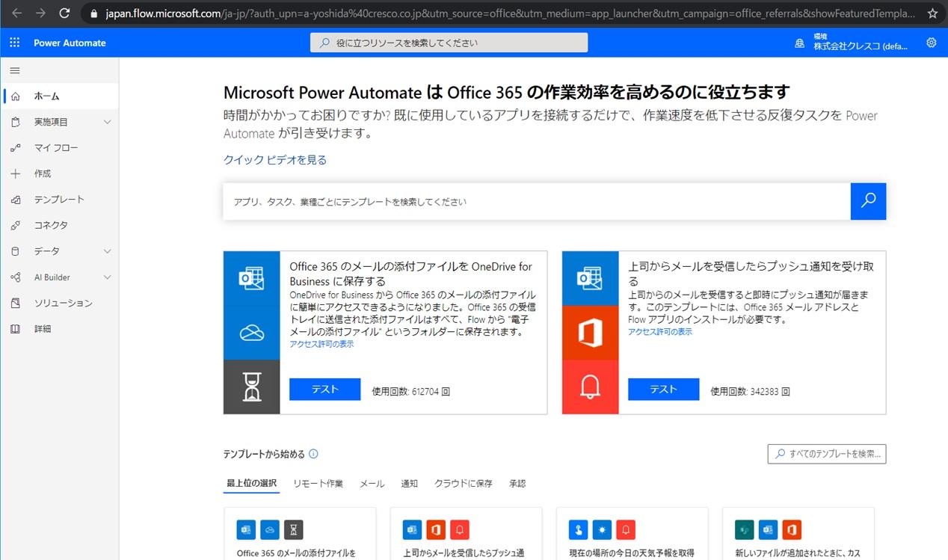Viewport: 948px width, 560px height.
Task: Click the コネクタ plug icon
Action: point(15,225)
